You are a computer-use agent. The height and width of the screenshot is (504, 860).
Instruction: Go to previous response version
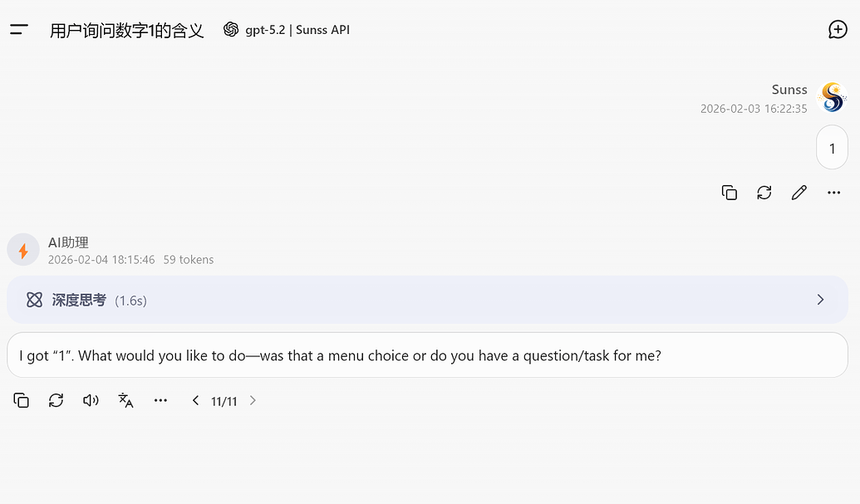(195, 400)
